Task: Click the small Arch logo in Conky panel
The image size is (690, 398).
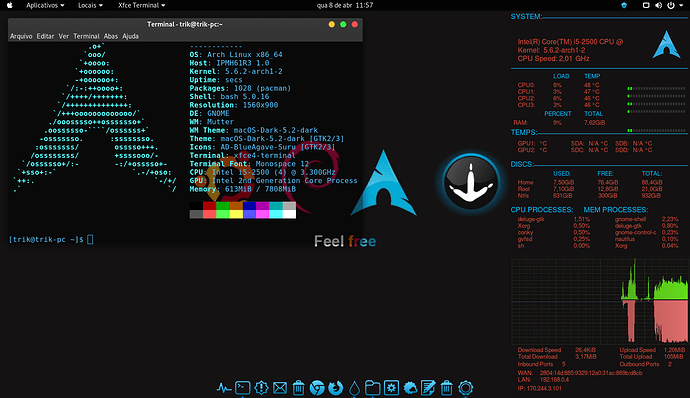Action: pos(666,44)
